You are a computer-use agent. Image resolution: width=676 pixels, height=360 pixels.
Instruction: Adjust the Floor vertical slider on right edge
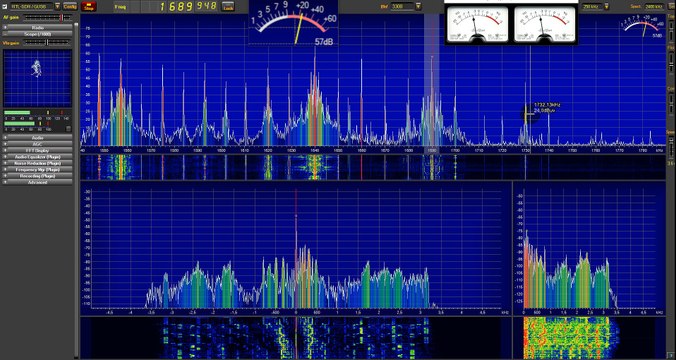(671, 63)
